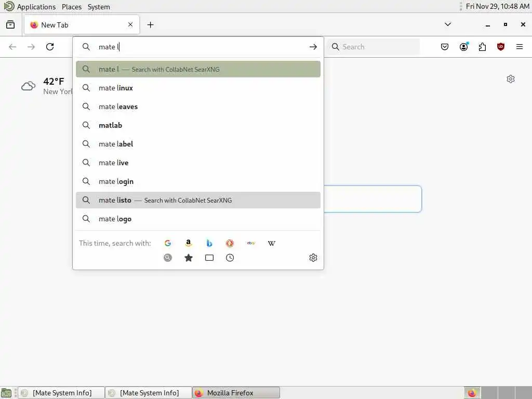Viewport: 532px width, 399px height.
Task: Open Pocket save icon
Action: (x=445, y=47)
